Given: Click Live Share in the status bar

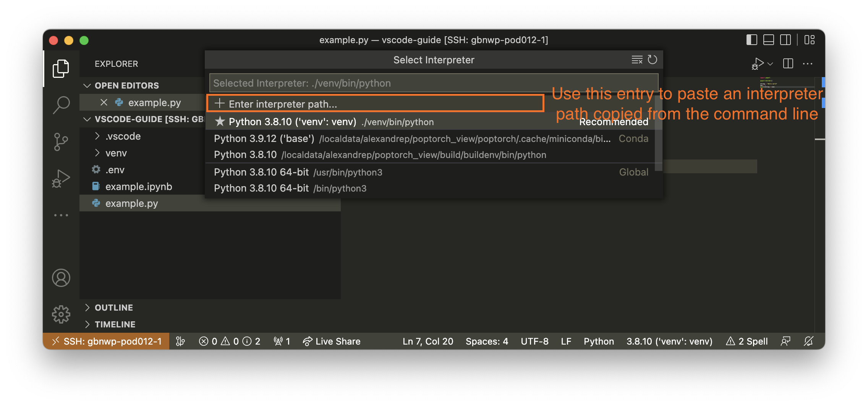Looking at the screenshot, I should tap(332, 341).
